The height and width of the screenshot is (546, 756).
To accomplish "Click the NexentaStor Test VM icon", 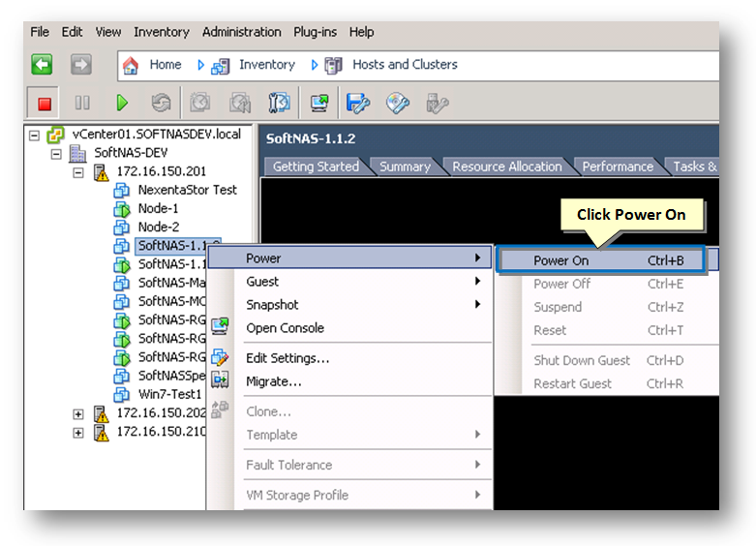I will point(122,191).
